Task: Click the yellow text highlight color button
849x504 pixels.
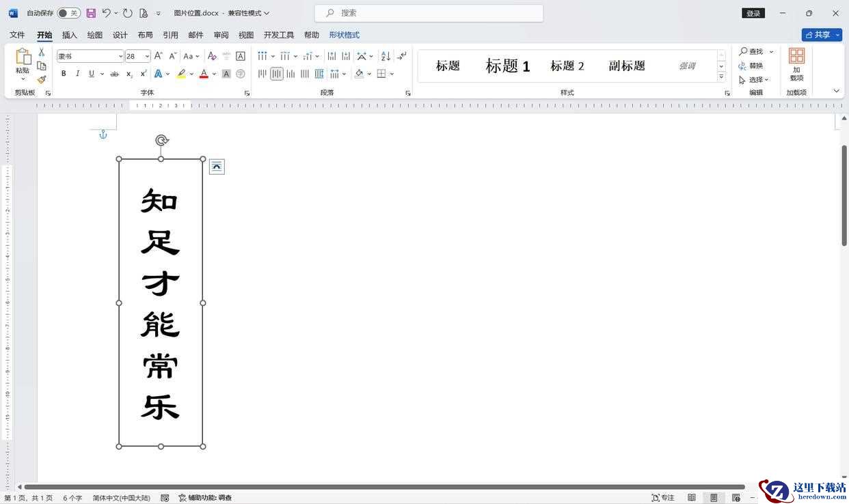Action: 181,74
